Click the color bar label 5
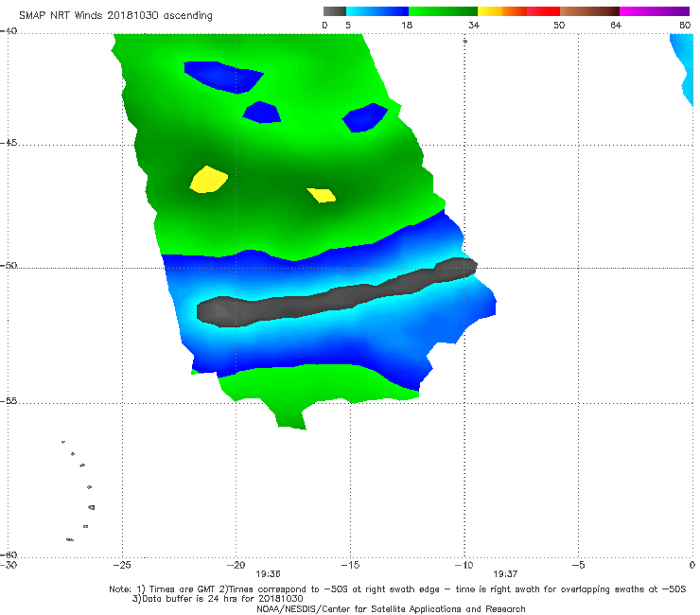The width and height of the screenshot is (700, 615). click(348, 25)
